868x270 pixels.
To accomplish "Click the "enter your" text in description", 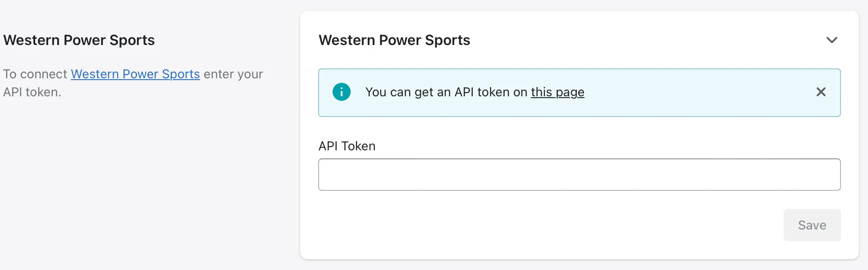I will [x=233, y=74].
